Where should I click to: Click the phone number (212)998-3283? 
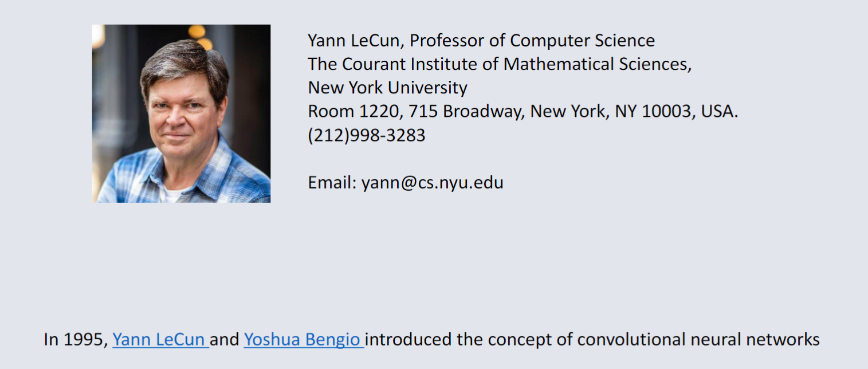(x=367, y=135)
